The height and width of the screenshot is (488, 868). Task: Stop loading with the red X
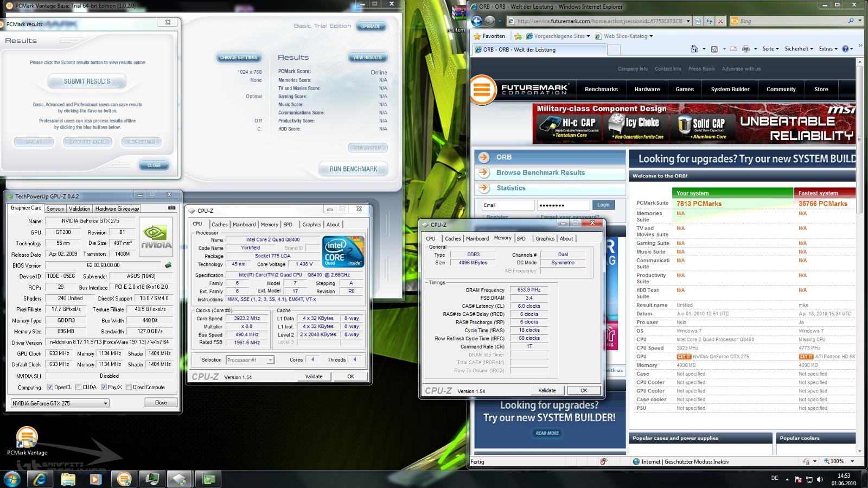720,21
